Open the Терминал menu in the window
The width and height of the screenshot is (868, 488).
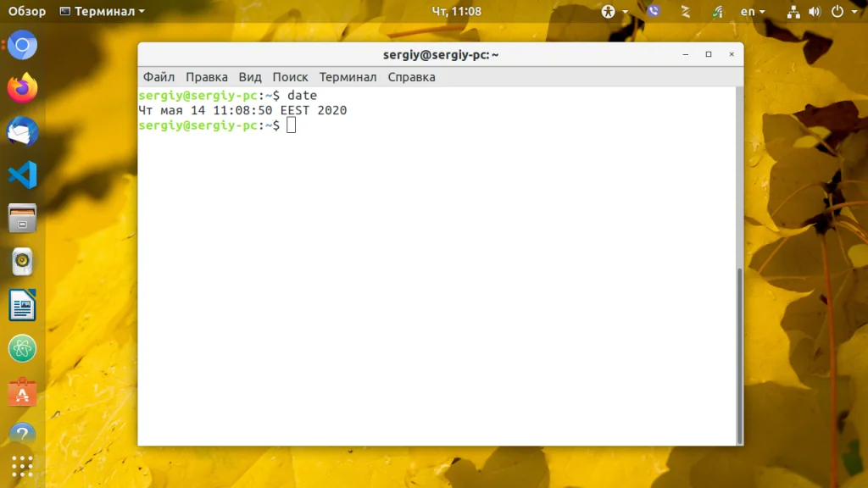(x=348, y=77)
